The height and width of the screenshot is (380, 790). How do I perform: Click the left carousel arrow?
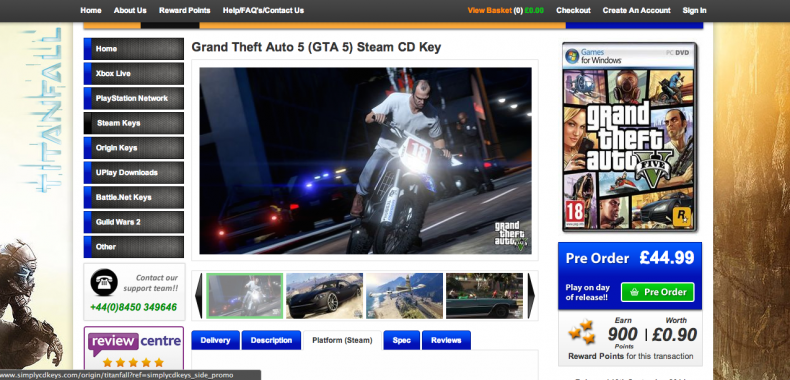(x=199, y=296)
